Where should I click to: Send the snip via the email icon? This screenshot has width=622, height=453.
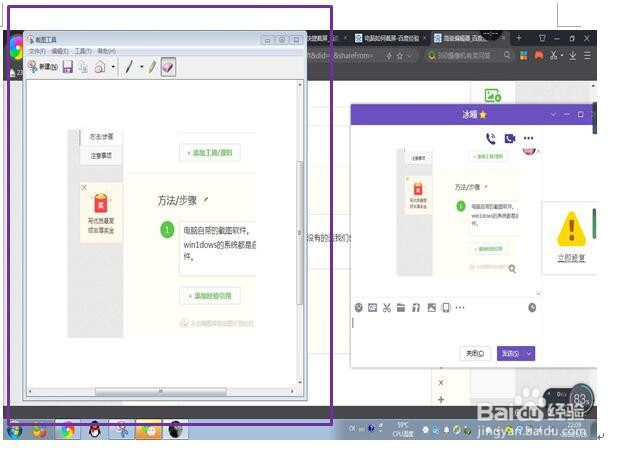(100, 67)
